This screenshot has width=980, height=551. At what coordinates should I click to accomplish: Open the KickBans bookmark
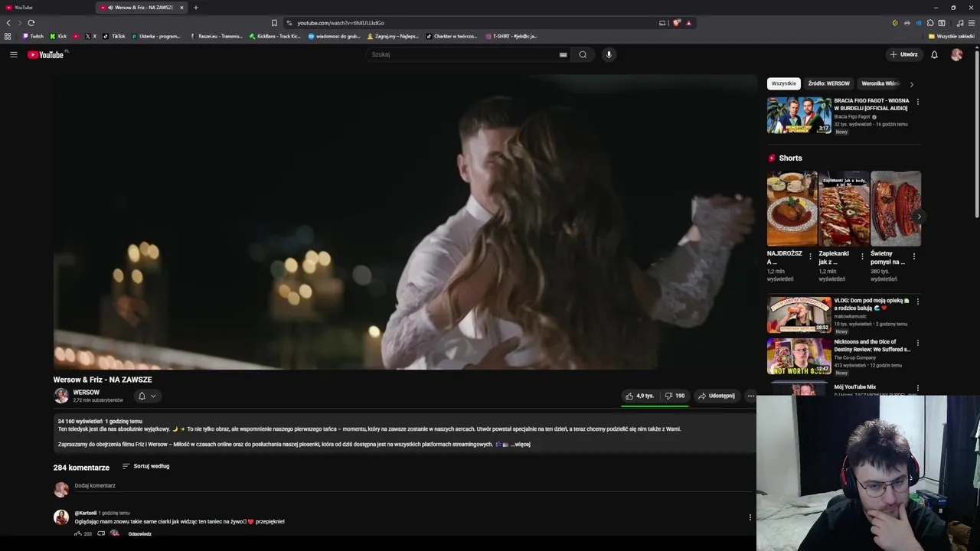point(275,36)
